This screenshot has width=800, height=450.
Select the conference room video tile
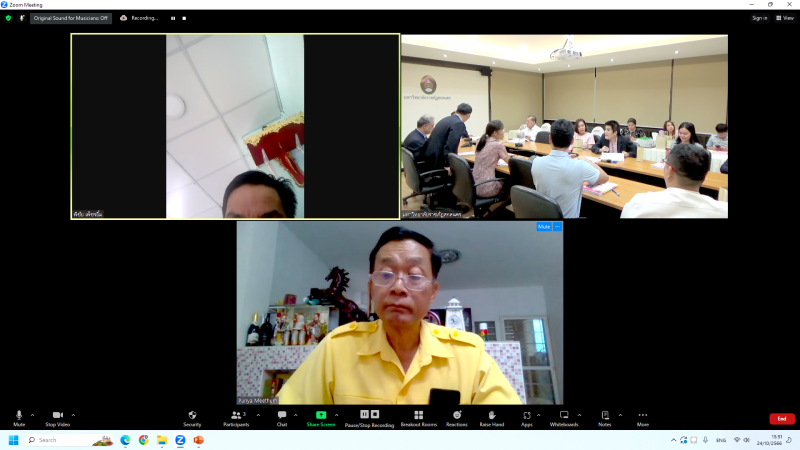tap(564, 126)
